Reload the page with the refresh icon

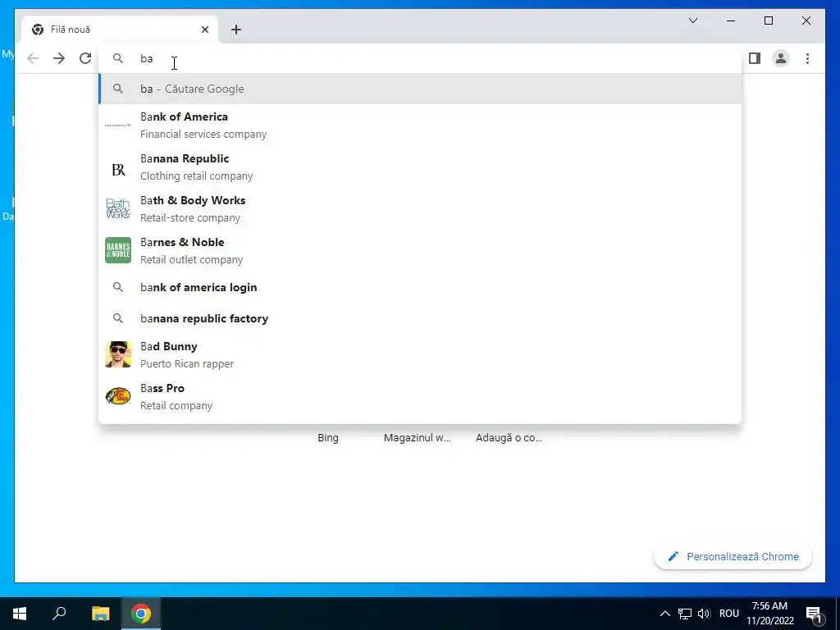click(x=85, y=58)
